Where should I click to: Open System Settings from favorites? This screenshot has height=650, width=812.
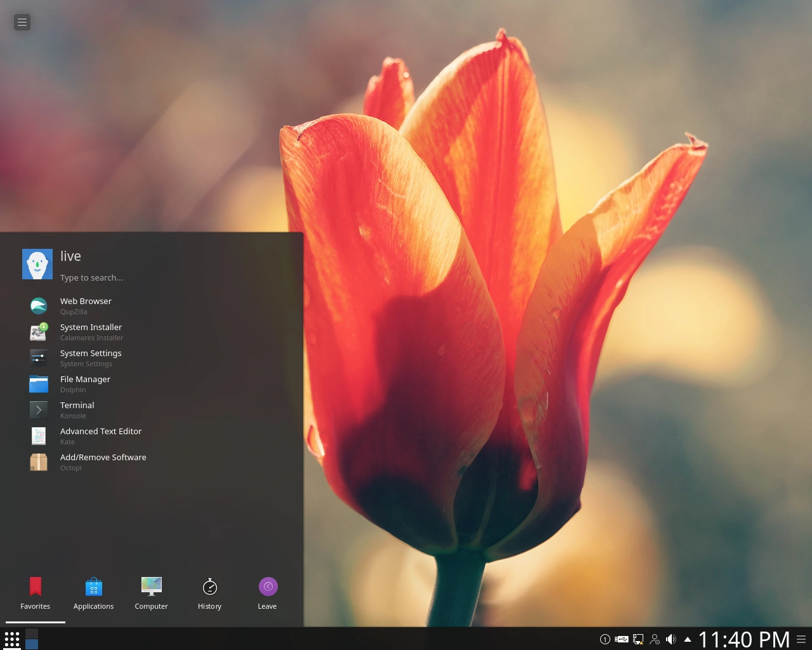(91, 357)
